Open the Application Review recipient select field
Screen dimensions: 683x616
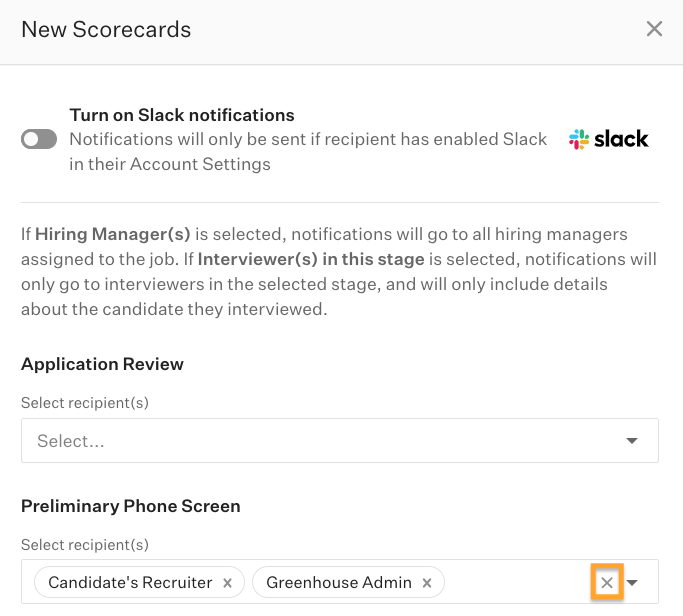320,440
